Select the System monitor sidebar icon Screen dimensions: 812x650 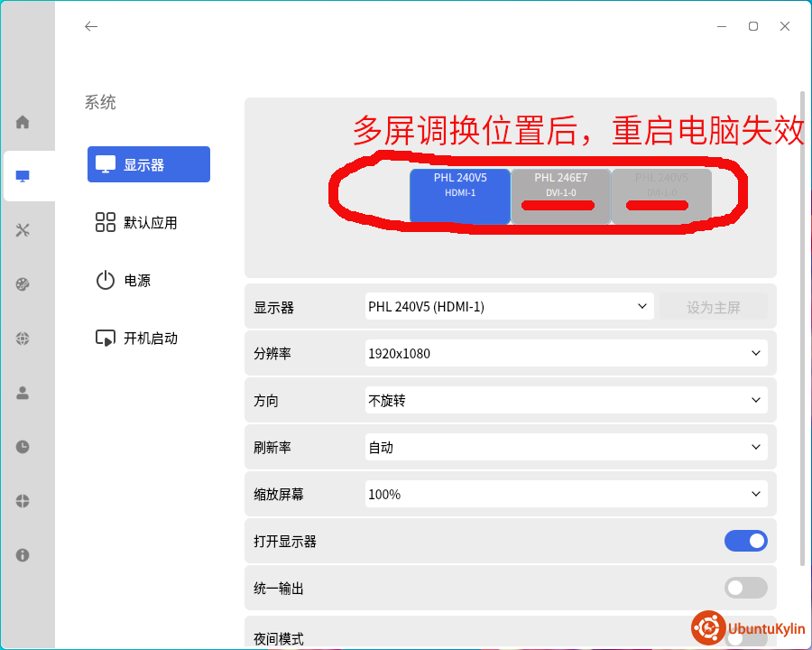point(23,176)
